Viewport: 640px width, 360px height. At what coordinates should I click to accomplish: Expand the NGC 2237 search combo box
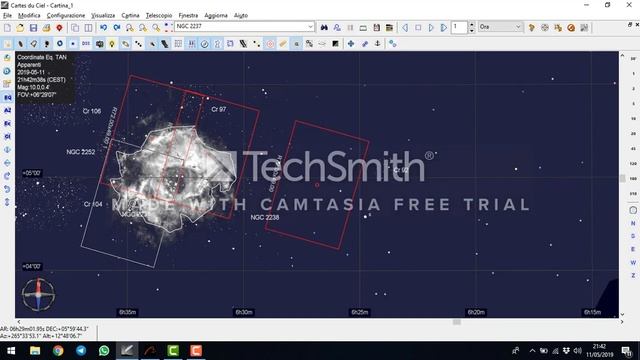click(310, 27)
